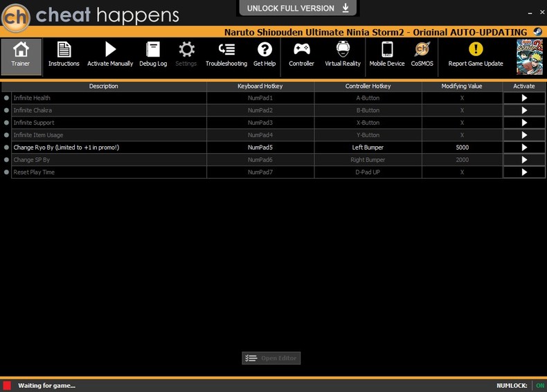The width and height of the screenshot is (547, 392).
Task: Click the Open Editor button
Action: [271, 358]
